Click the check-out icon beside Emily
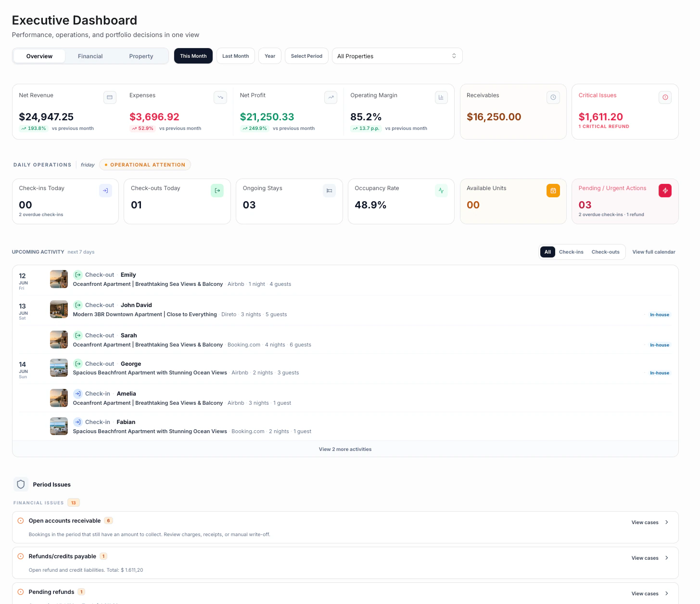Viewport: 700px width, 604px height. 78,275
